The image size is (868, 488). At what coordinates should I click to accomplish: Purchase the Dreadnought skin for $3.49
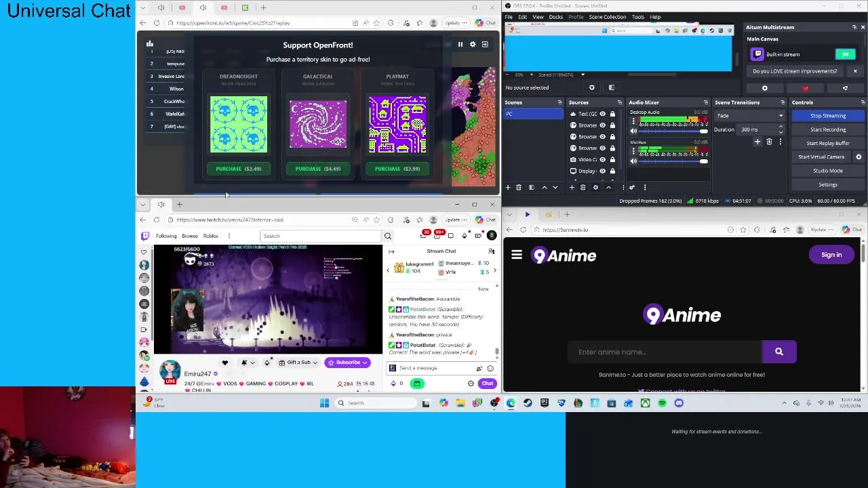tap(239, 169)
